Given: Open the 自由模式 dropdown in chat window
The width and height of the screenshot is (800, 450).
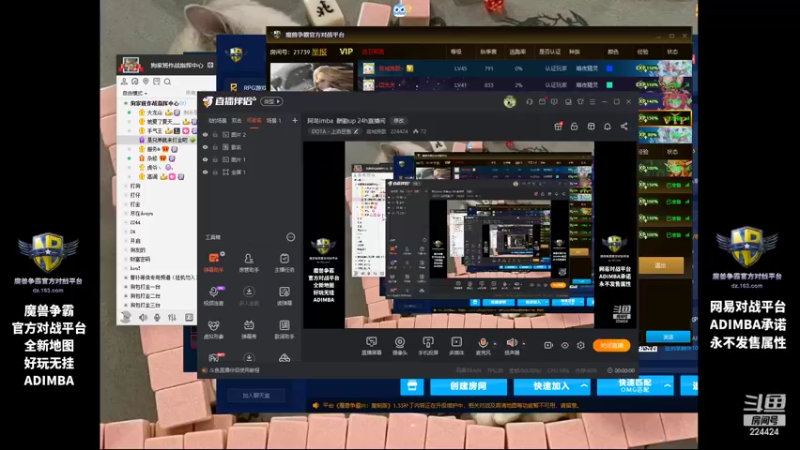Looking at the screenshot, I should [135, 93].
